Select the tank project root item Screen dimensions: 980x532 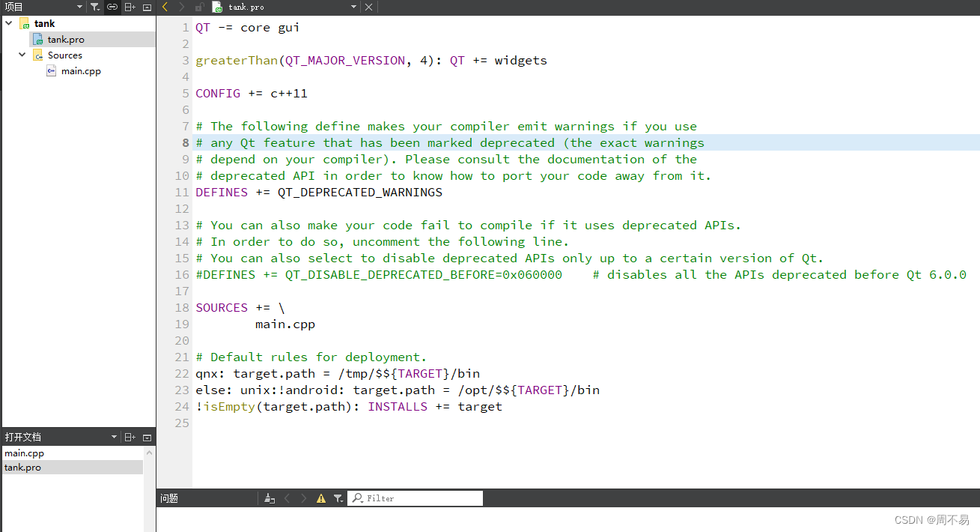(44, 23)
